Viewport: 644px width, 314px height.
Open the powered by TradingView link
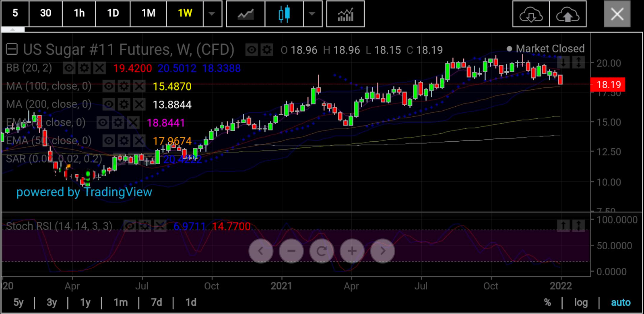pos(84,192)
